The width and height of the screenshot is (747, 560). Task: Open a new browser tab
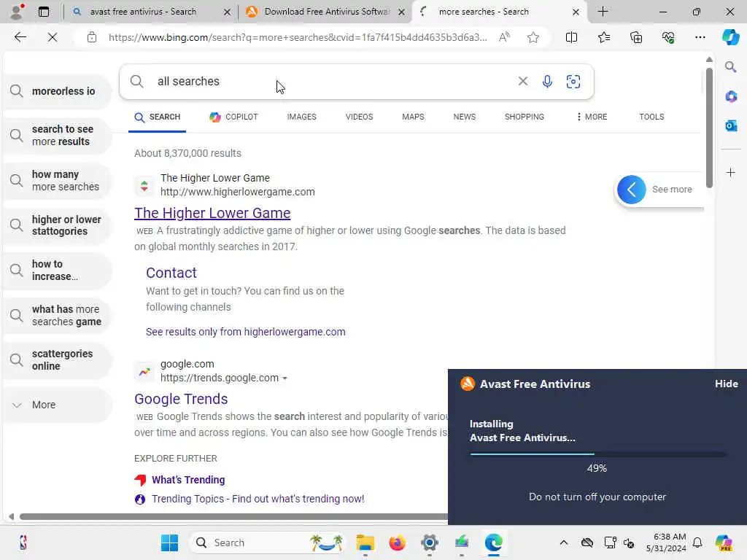(603, 12)
